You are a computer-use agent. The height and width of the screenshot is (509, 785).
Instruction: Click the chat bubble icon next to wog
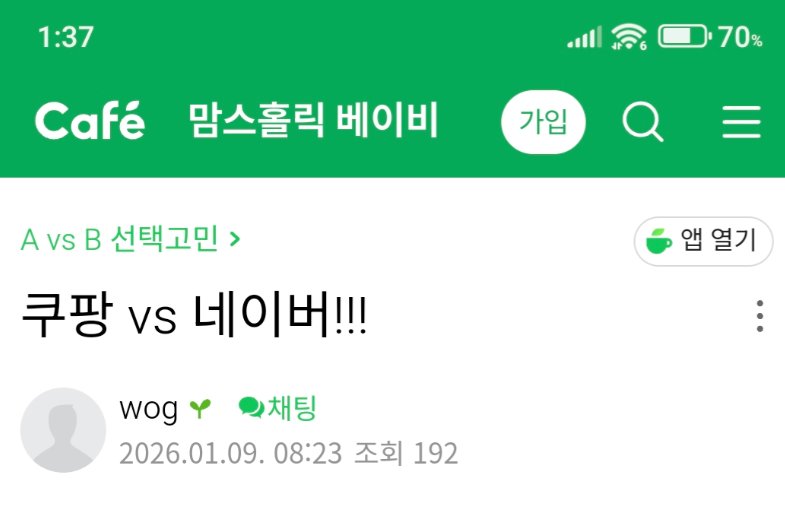251,407
